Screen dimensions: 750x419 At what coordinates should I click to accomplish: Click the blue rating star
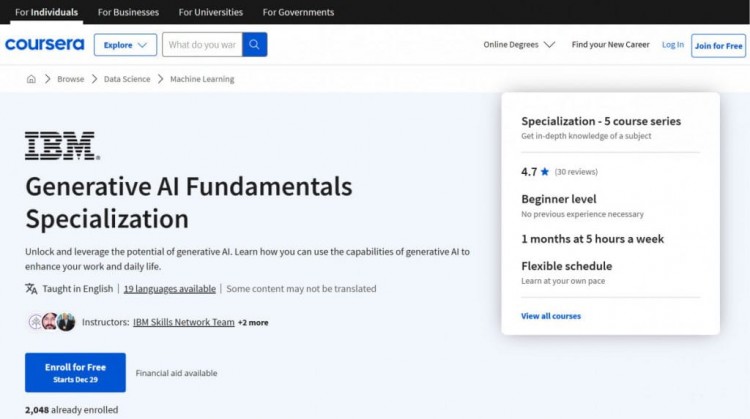(x=545, y=172)
